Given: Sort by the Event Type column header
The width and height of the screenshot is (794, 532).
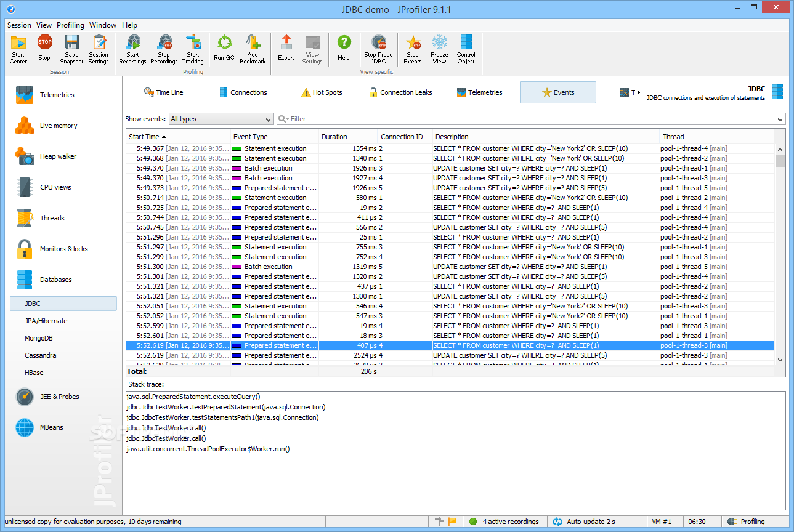Looking at the screenshot, I should (x=274, y=137).
